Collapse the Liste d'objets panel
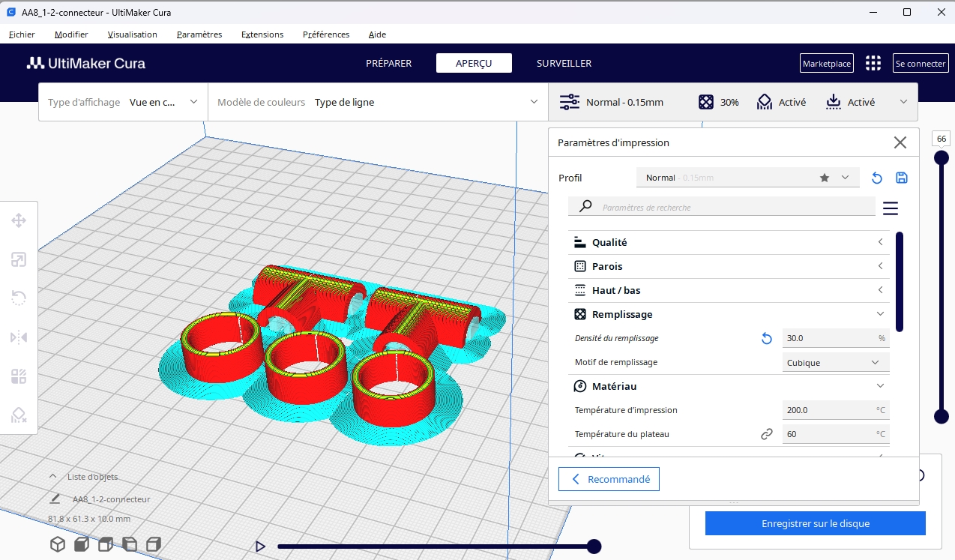Image resolution: width=955 pixels, height=560 pixels. tap(53, 477)
